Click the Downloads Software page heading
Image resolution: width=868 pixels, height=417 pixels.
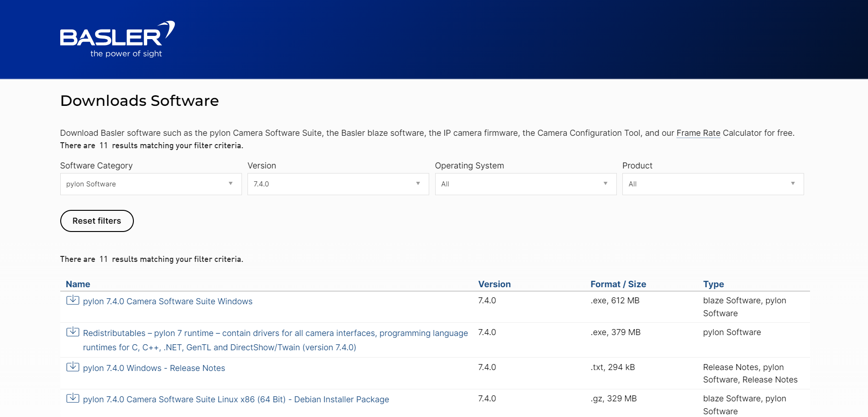click(x=139, y=101)
